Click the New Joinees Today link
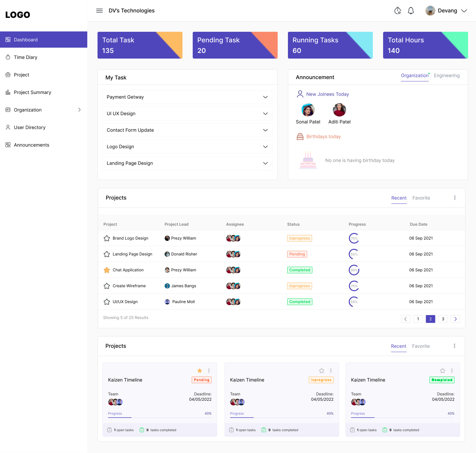The width and height of the screenshot is (476, 453). pos(327,94)
